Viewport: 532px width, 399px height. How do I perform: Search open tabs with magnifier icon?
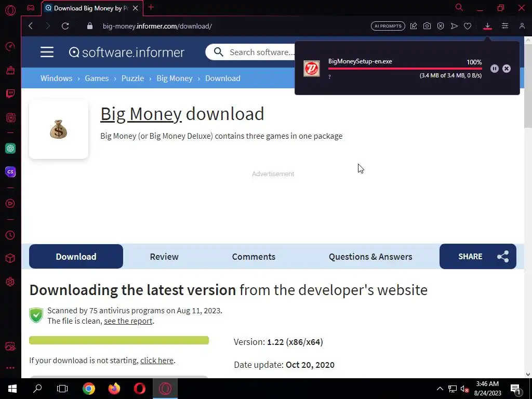point(459,7)
